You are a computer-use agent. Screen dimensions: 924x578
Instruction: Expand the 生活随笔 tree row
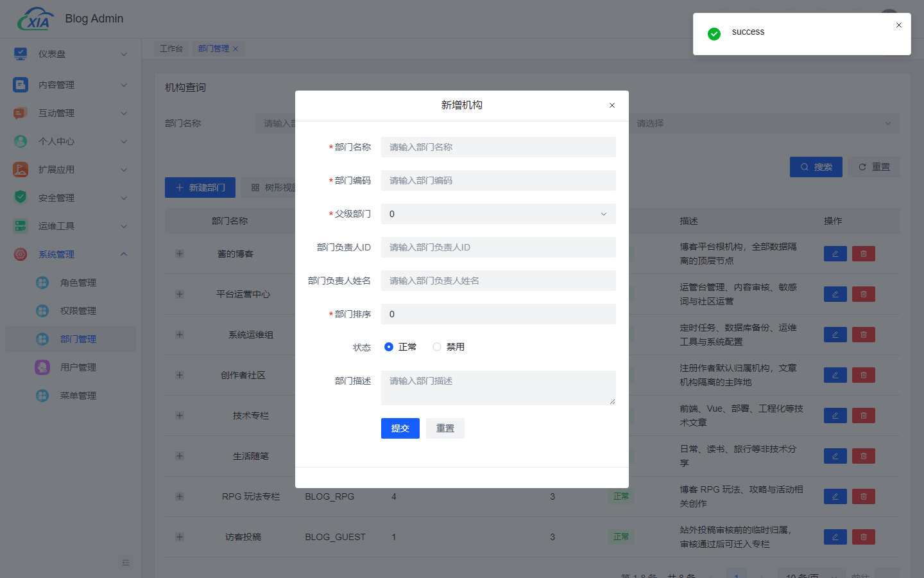[x=180, y=456]
